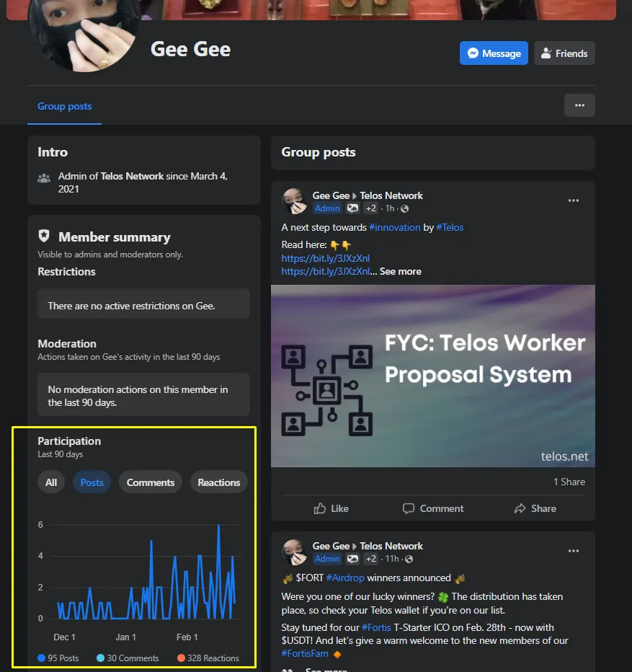The image size is (632, 672).
Task: Open the #FortisFam hashtag
Action: (x=305, y=653)
